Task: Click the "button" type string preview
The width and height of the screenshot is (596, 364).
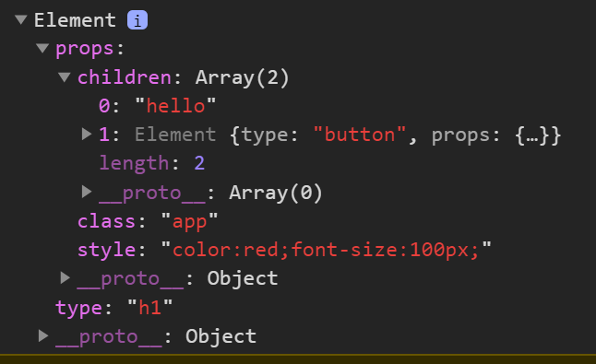Action: pos(360,135)
